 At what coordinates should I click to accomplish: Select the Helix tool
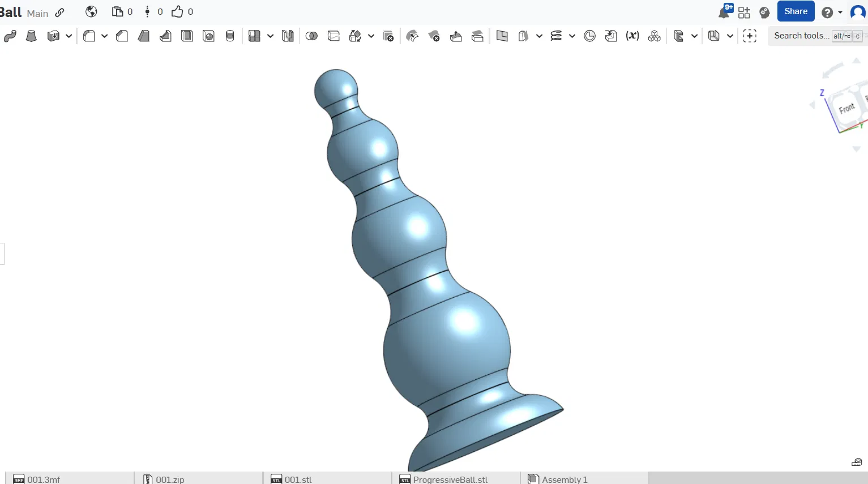coord(556,36)
